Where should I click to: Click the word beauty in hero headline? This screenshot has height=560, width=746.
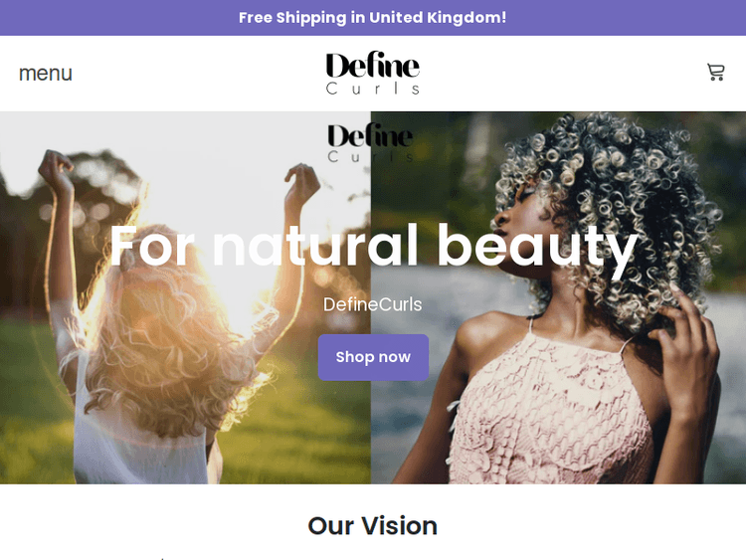click(x=537, y=248)
